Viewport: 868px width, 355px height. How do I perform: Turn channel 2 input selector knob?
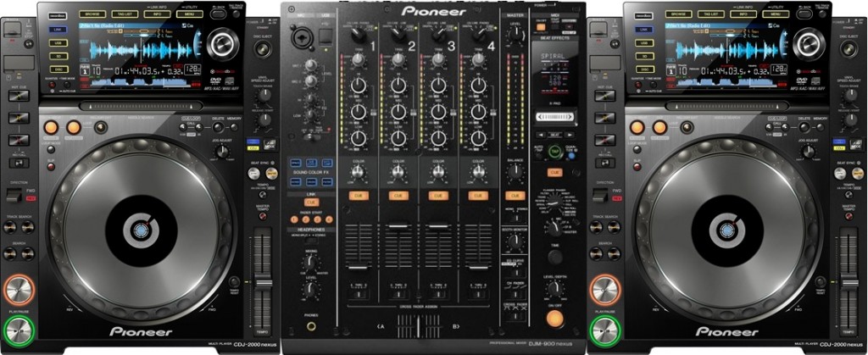click(398, 36)
